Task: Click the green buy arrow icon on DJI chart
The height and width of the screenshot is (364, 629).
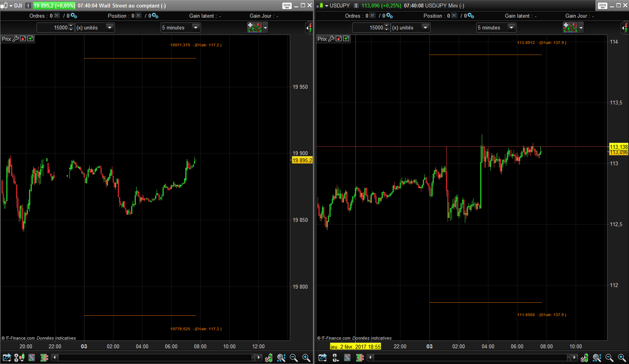Action: point(31,38)
